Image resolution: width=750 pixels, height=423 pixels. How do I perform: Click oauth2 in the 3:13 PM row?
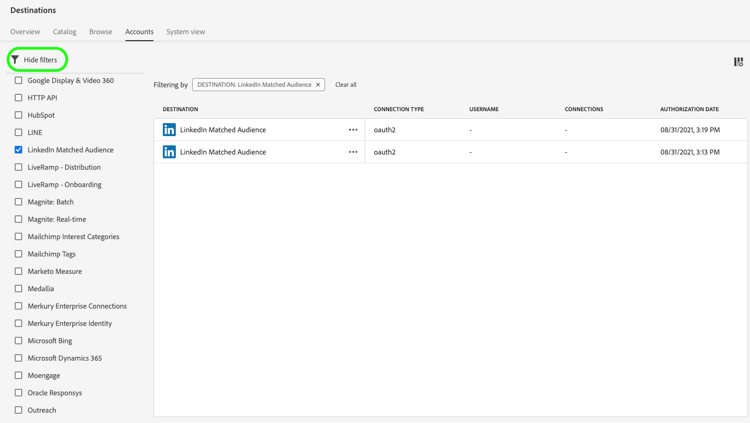click(385, 152)
